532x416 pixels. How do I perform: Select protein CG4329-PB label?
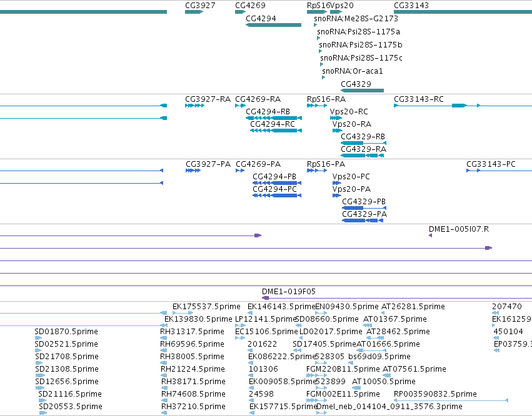pos(364,202)
